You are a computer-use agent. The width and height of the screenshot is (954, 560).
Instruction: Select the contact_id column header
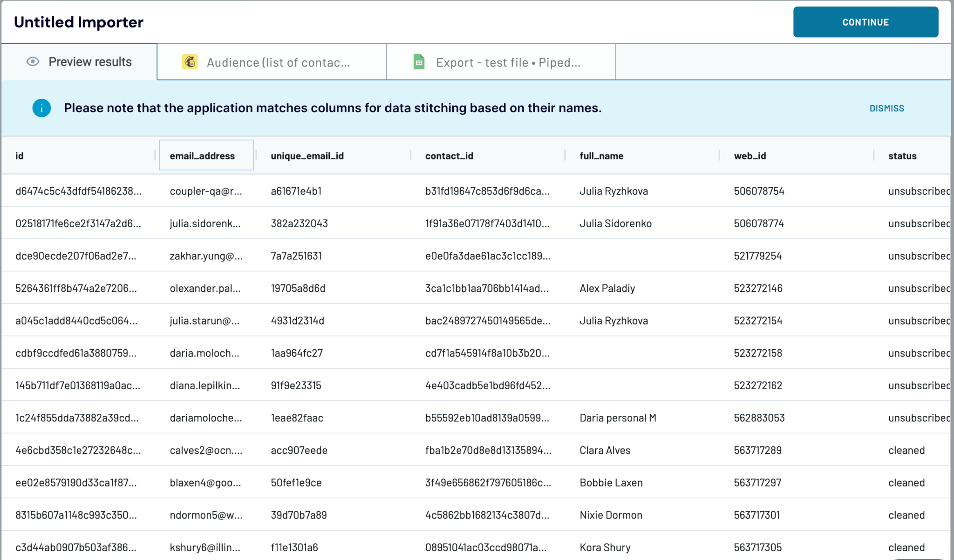(x=449, y=155)
